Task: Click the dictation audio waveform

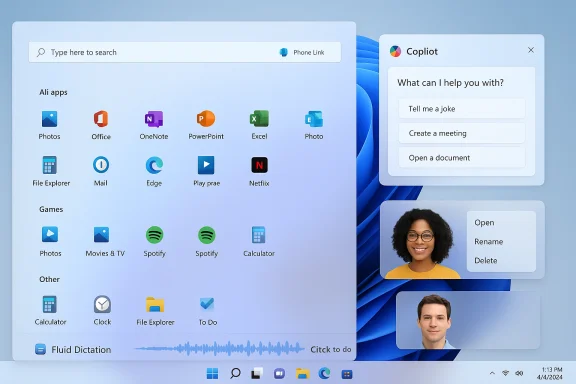Action: coord(219,348)
